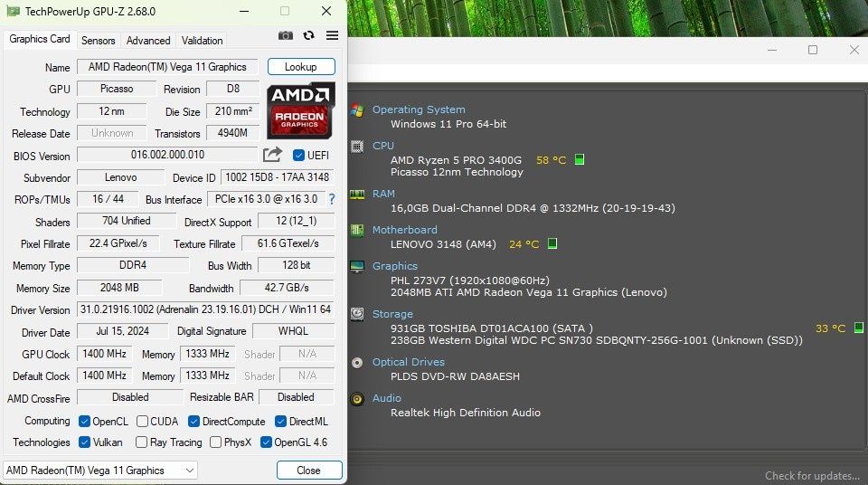868x485 pixels.
Task: Open the Optical Drives section link
Action: click(x=409, y=361)
